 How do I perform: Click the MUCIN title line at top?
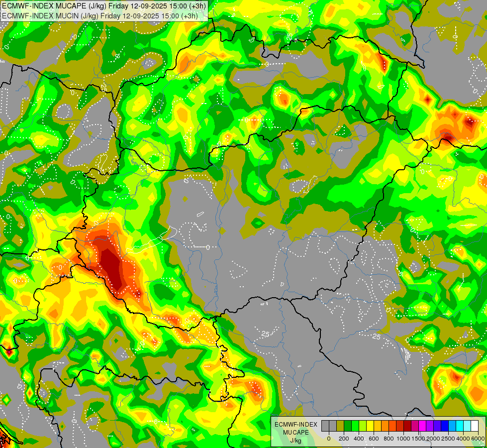pyautogui.click(x=99, y=15)
